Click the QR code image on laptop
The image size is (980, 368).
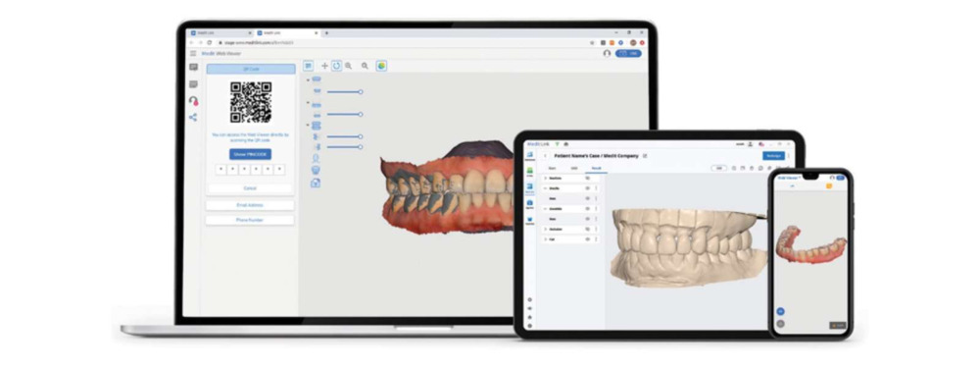251,102
